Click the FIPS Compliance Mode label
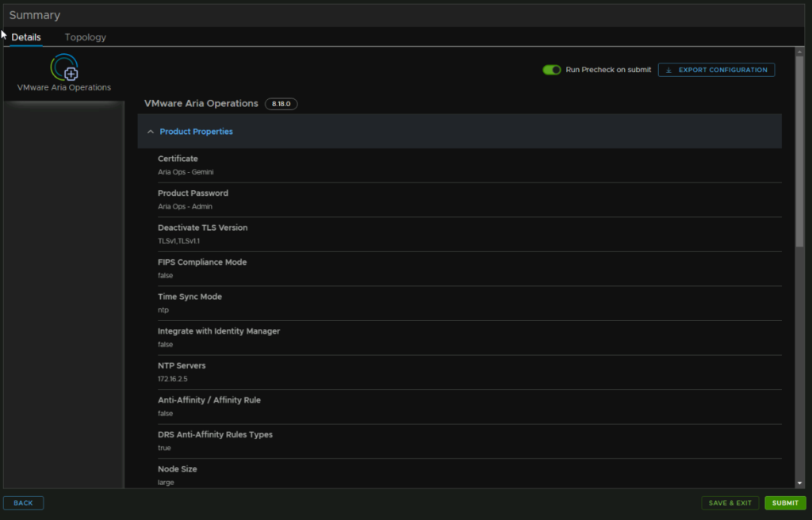812x520 pixels. point(202,262)
